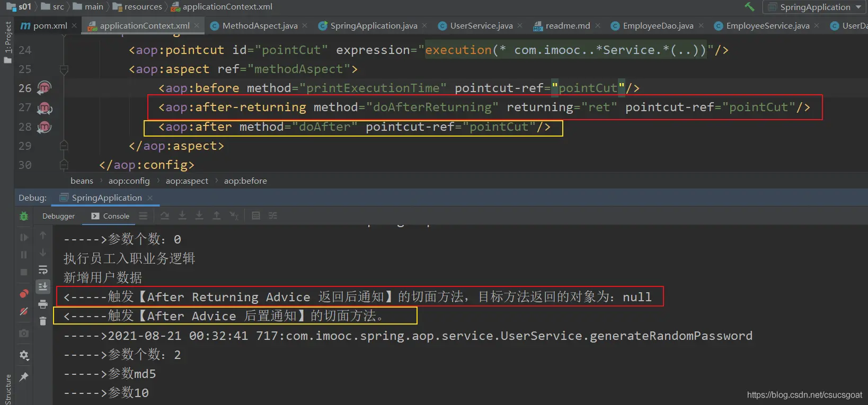Print console output with the printer icon
The width and height of the screenshot is (868, 405).
click(x=43, y=304)
